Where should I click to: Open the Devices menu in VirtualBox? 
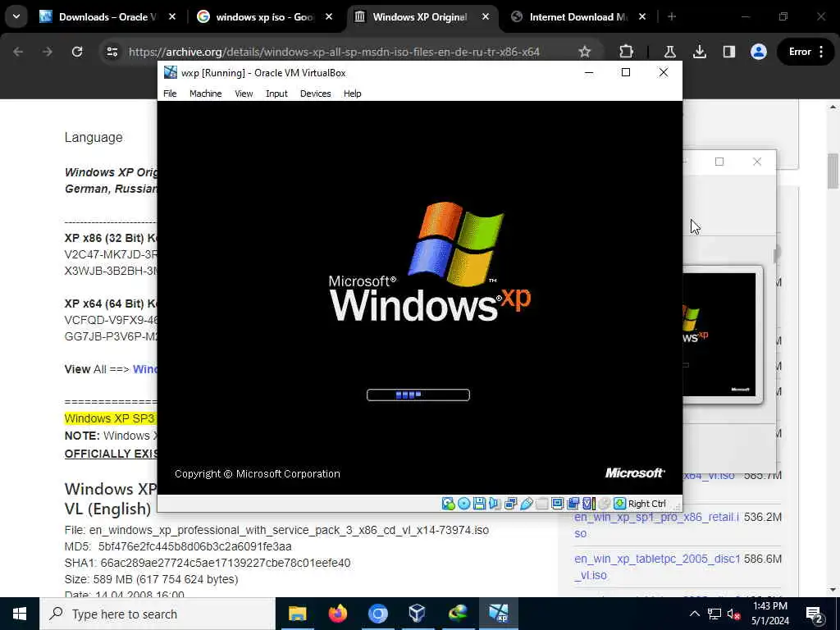coord(316,94)
